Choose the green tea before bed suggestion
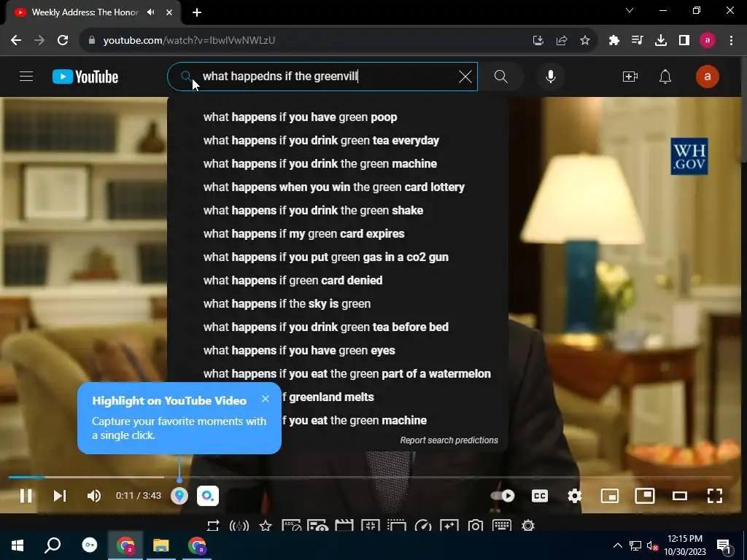 click(338, 327)
